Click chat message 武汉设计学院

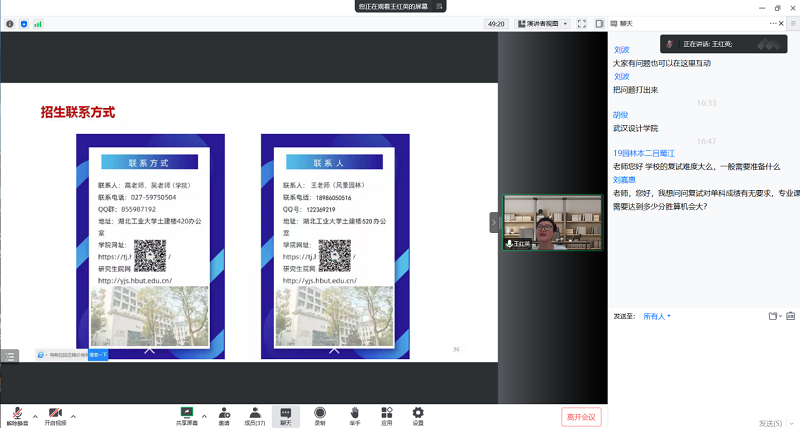(x=636, y=129)
